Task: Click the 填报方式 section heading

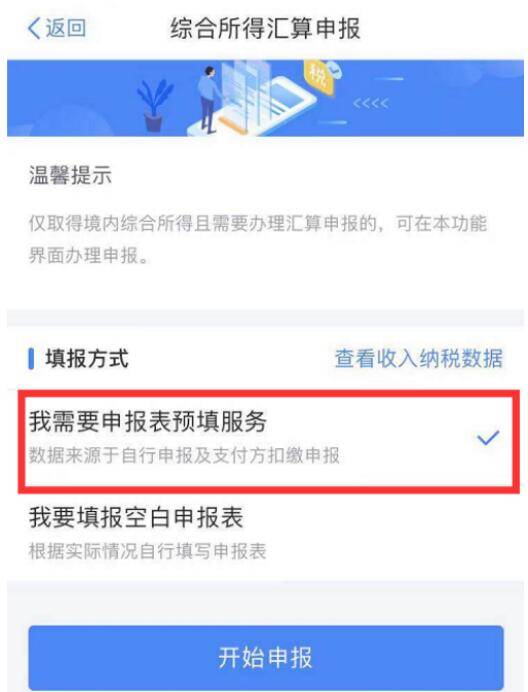Action: 87,358
